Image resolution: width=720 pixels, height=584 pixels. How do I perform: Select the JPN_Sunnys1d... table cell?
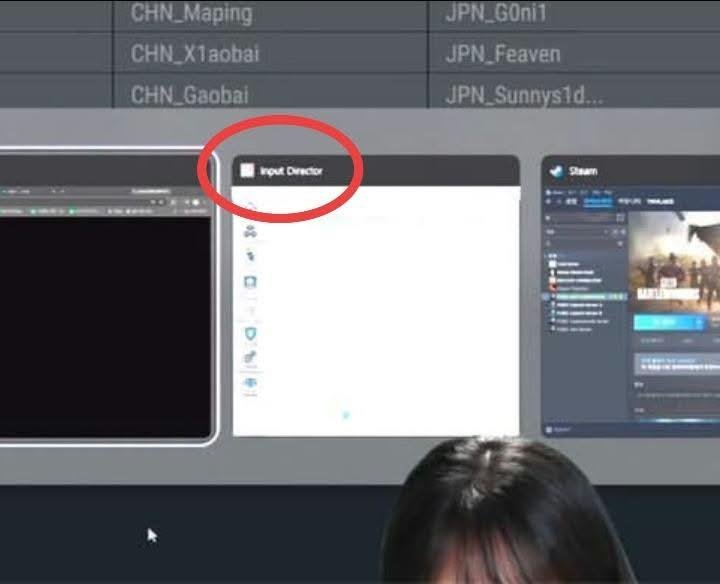coord(574,91)
